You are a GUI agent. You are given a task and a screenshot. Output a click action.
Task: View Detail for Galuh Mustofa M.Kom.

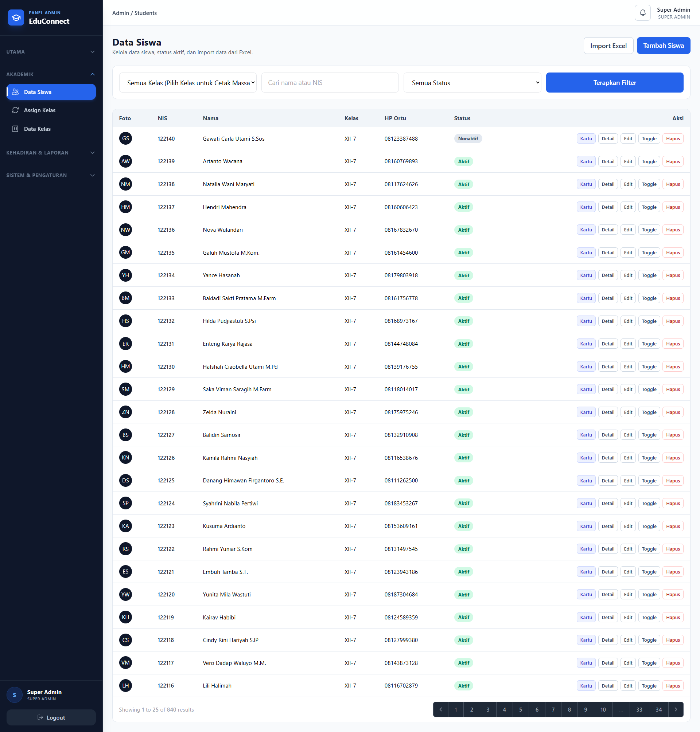[x=608, y=253]
